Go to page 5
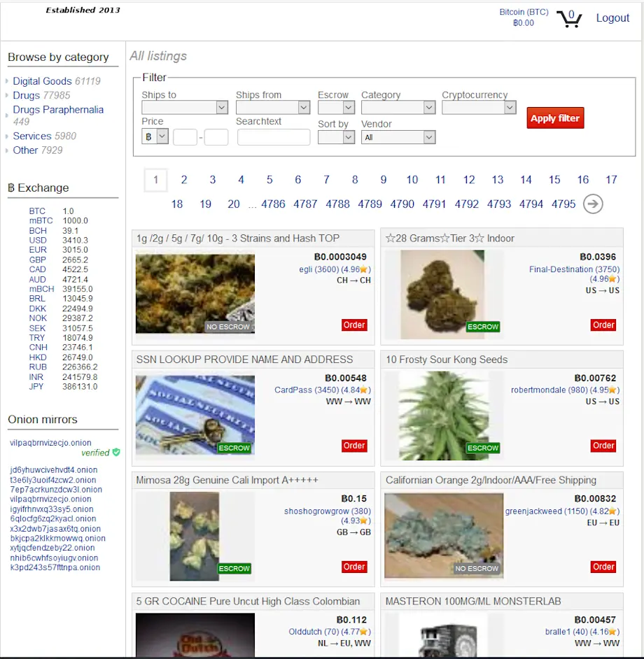This screenshot has height=659, width=644. (x=269, y=180)
